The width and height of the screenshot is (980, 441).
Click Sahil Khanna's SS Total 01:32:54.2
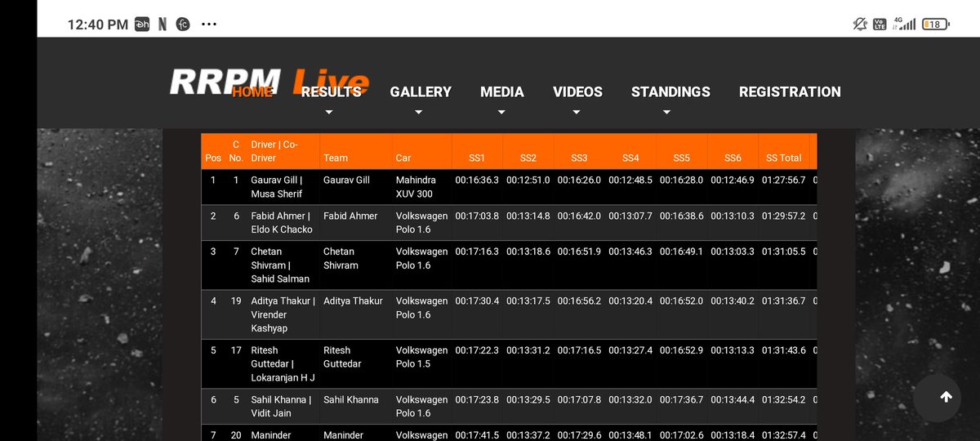tap(784, 399)
